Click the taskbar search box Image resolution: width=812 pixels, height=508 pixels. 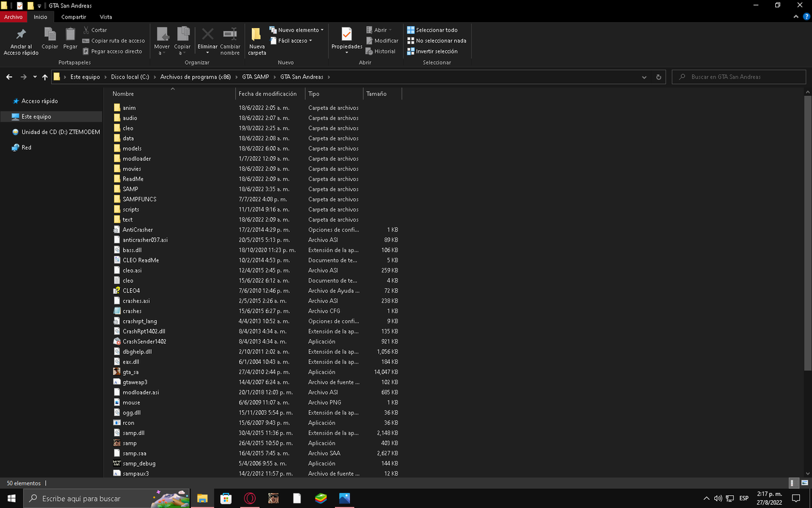108,498
